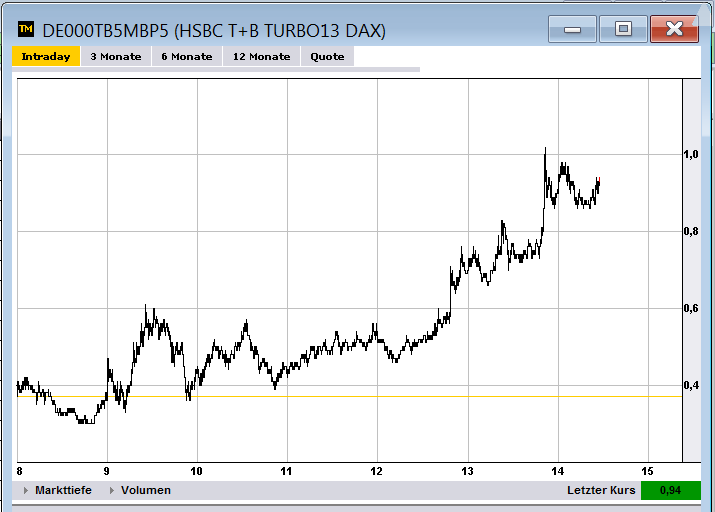
Task: Click the Volumen disclosure triangle
Action: [111, 491]
